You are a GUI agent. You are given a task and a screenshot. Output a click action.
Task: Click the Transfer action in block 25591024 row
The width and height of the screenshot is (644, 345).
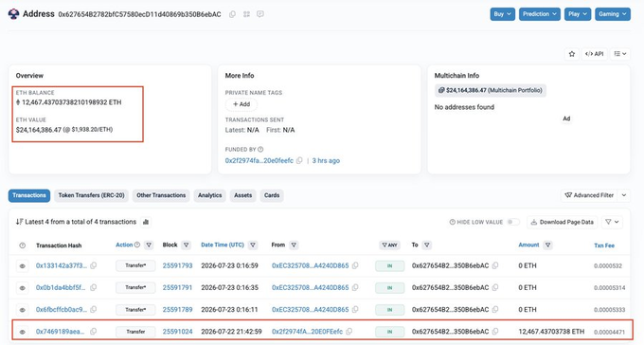click(x=135, y=332)
